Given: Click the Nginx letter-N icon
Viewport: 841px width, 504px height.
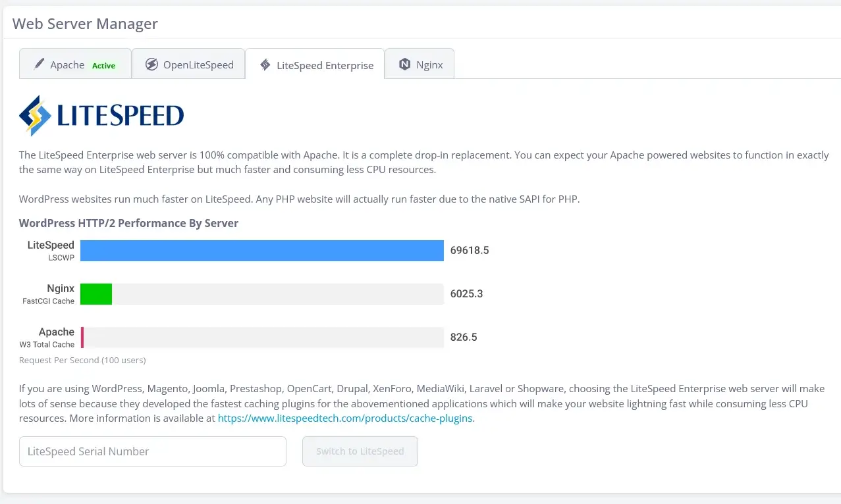Looking at the screenshot, I should click(x=403, y=64).
